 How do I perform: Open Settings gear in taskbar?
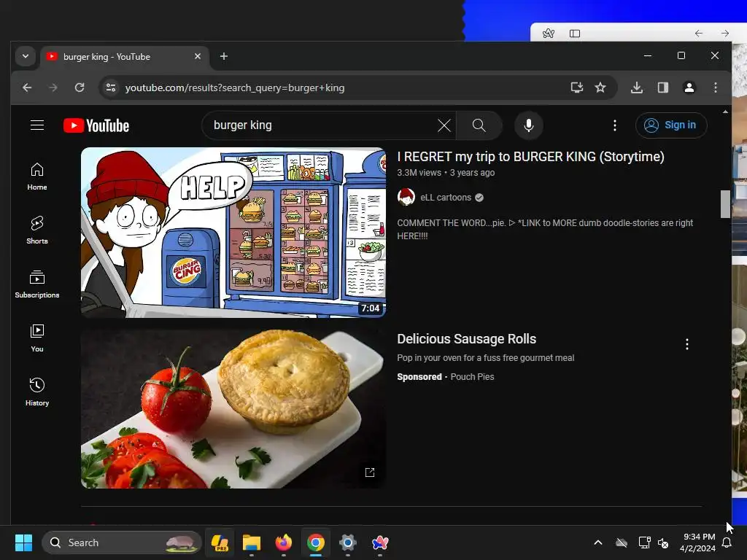click(x=348, y=542)
